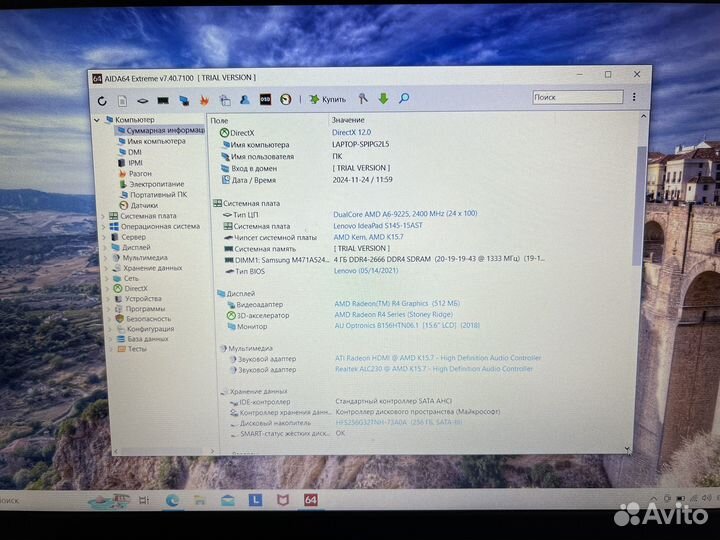Select the DIMM1: Samsung memory row

coord(383,259)
